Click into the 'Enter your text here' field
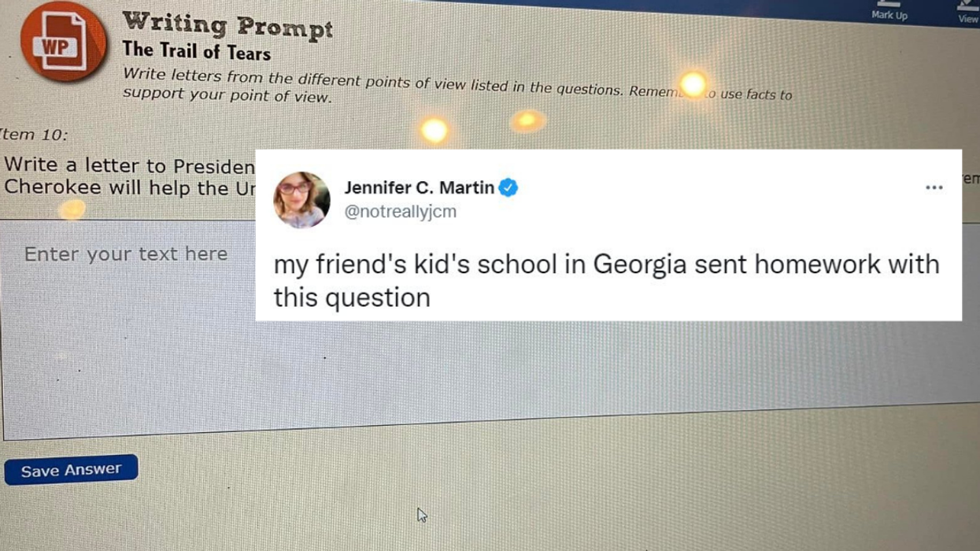980x551 pixels. 125,254
